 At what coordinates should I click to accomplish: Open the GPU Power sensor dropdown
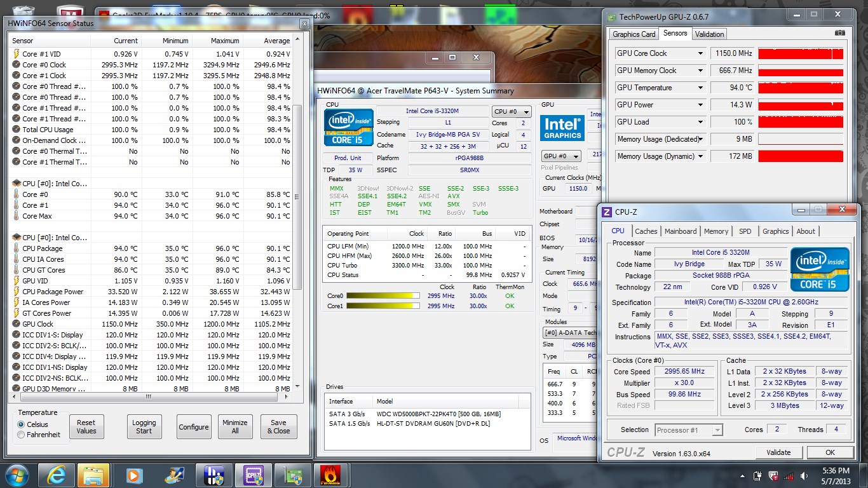(x=701, y=105)
